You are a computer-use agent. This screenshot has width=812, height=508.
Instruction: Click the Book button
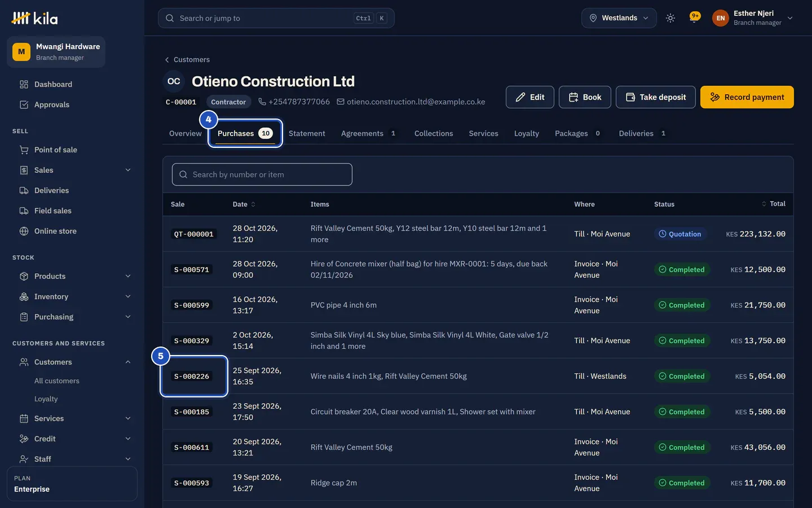coord(585,97)
